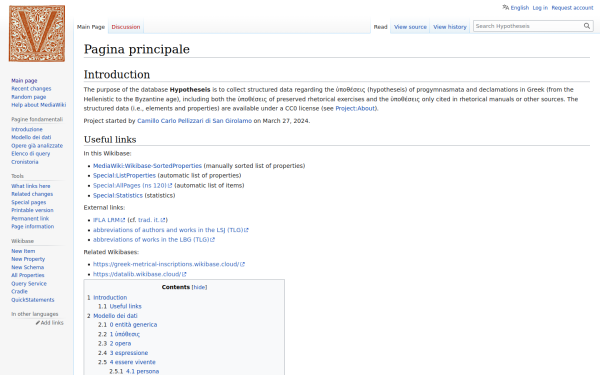This screenshot has height=375, width=600.
Task: Open QuickStatements link
Action: 33,300
